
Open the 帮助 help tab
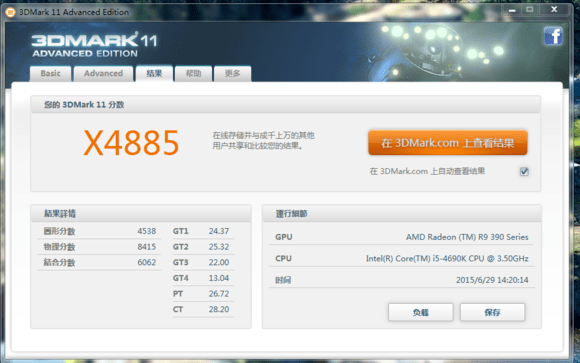(193, 73)
